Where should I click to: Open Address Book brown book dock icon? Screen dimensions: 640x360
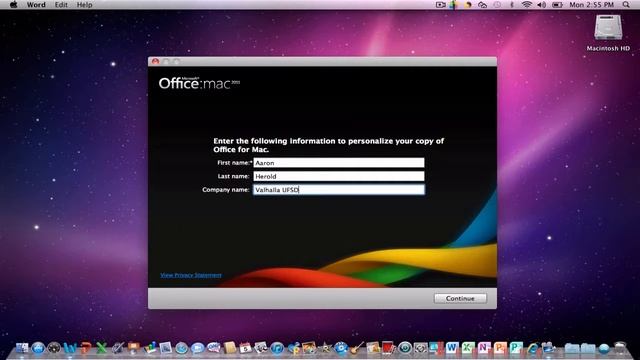point(229,348)
